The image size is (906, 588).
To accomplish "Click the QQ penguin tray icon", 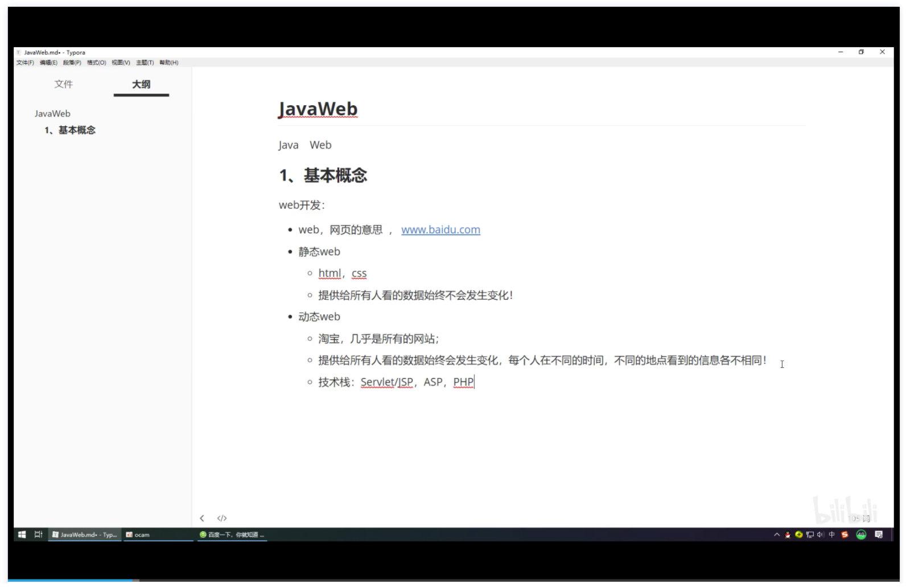I will [788, 535].
